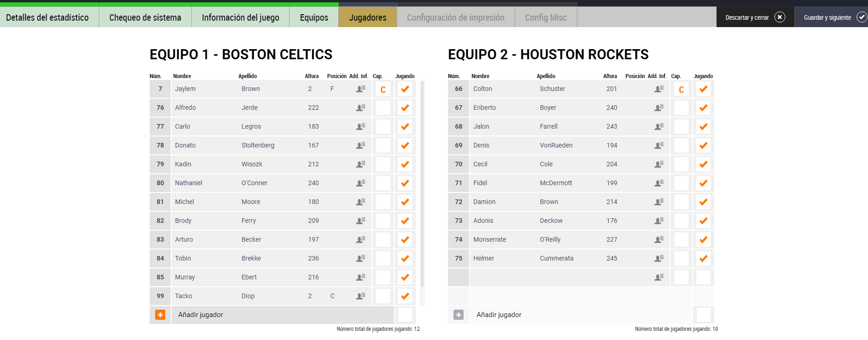Click Descartar y cerrar button

pyautogui.click(x=755, y=17)
